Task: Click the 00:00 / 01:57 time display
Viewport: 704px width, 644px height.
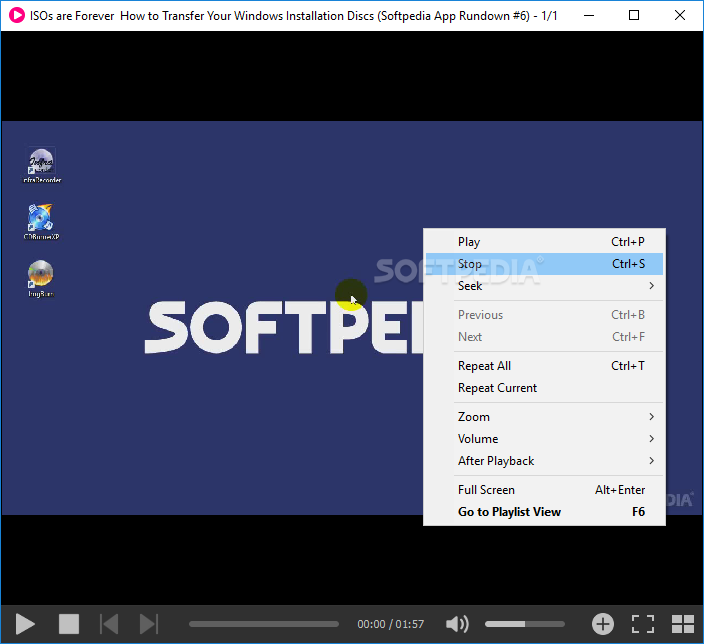Action: [390, 624]
